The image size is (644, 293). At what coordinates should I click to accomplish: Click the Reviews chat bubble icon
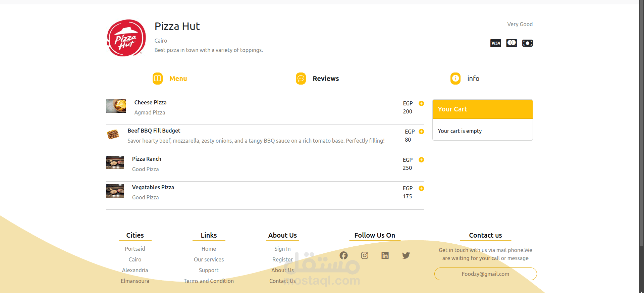[301, 79]
